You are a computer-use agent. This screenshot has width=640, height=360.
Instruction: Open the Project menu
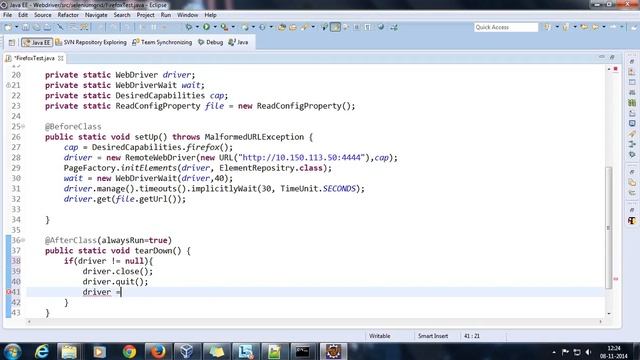145,15
